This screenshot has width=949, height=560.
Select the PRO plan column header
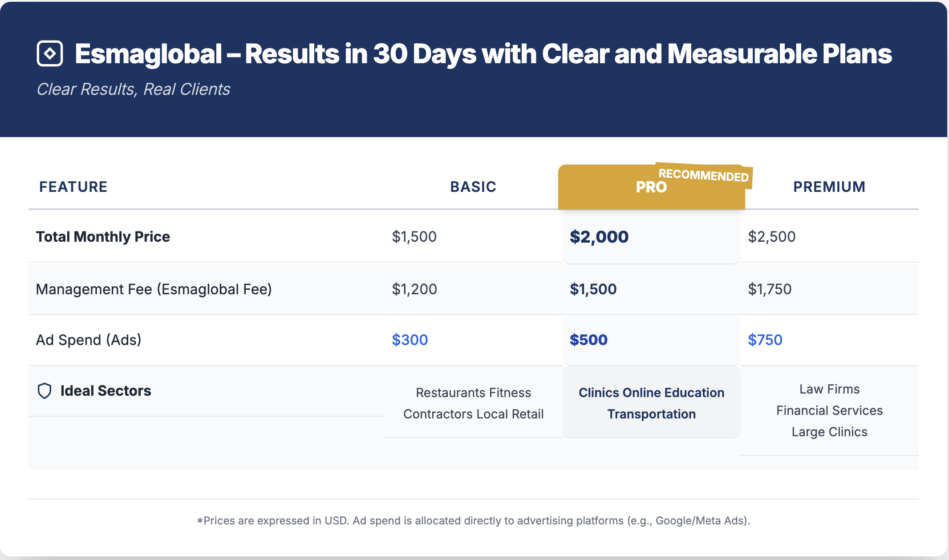click(x=651, y=187)
